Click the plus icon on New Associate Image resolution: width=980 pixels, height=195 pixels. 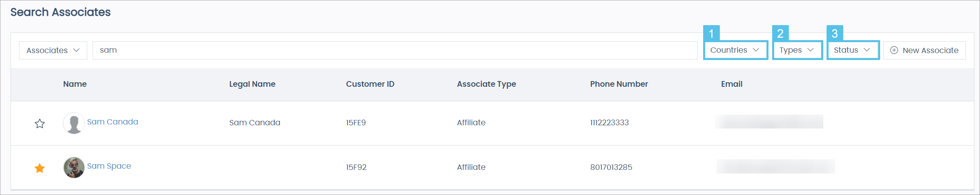point(894,50)
